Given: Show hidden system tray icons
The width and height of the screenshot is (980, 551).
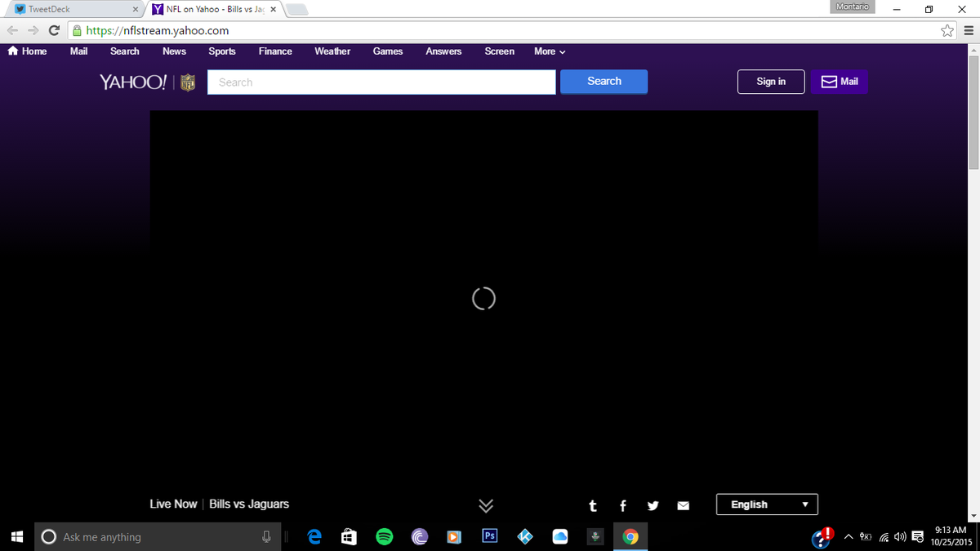Looking at the screenshot, I should (x=848, y=537).
